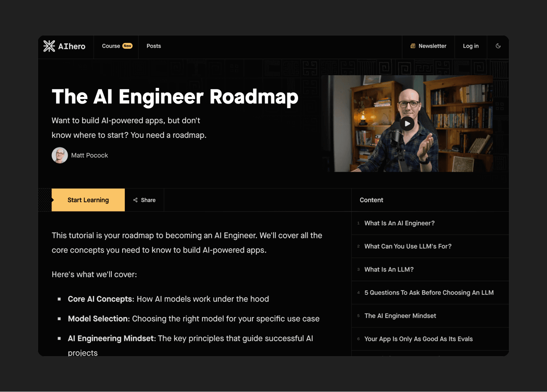The width and height of the screenshot is (547, 392).
Task: Open Your App Is Only As Good As Its Evals
Action: click(419, 339)
